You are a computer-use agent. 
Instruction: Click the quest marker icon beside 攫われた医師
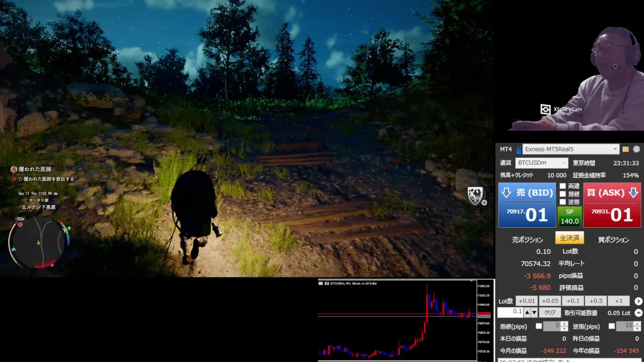(14, 169)
